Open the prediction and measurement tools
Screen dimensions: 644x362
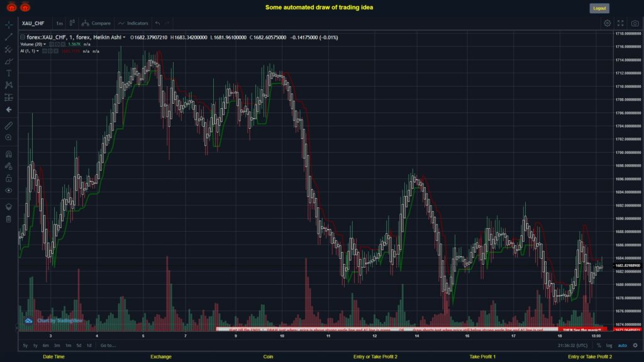[9, 97]
